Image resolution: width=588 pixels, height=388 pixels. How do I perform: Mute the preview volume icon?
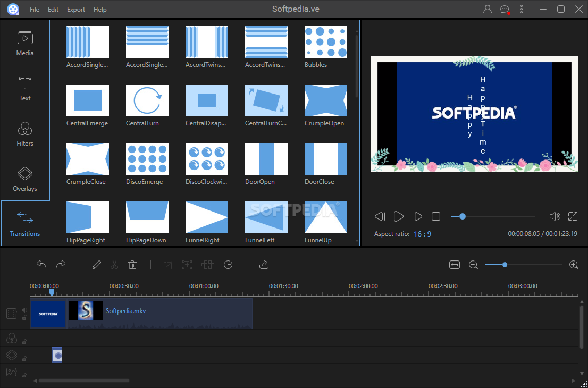point(555,216)
